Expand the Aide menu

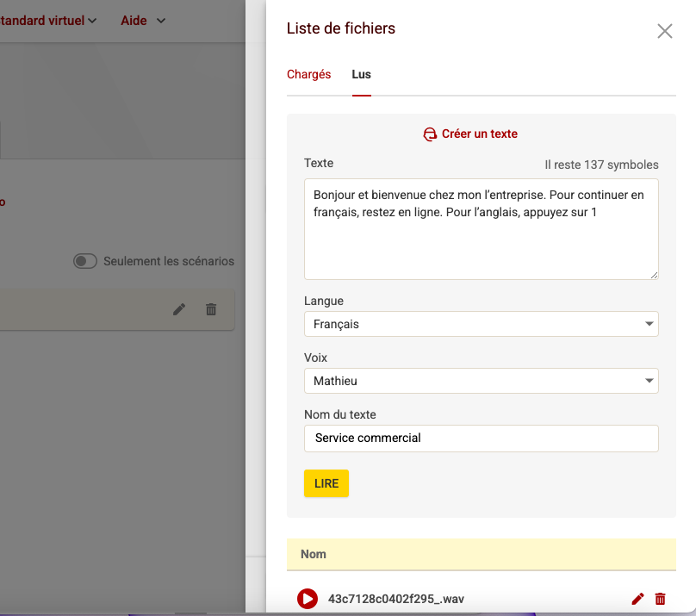coord(143,21)
